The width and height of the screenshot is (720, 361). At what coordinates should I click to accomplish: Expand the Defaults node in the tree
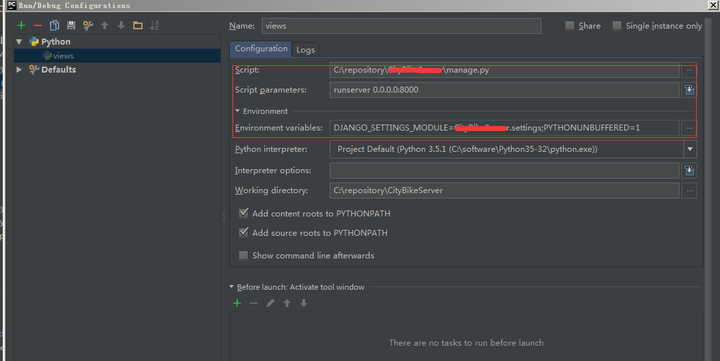coord(19,70)
